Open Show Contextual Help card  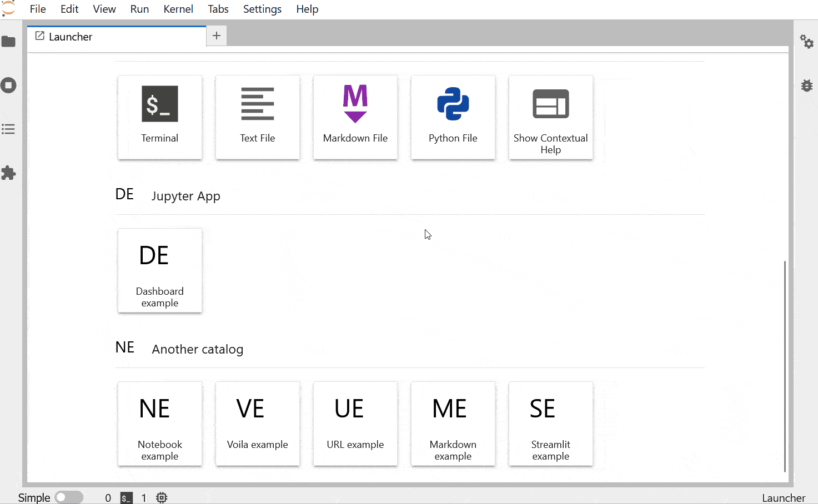(551, 118)
